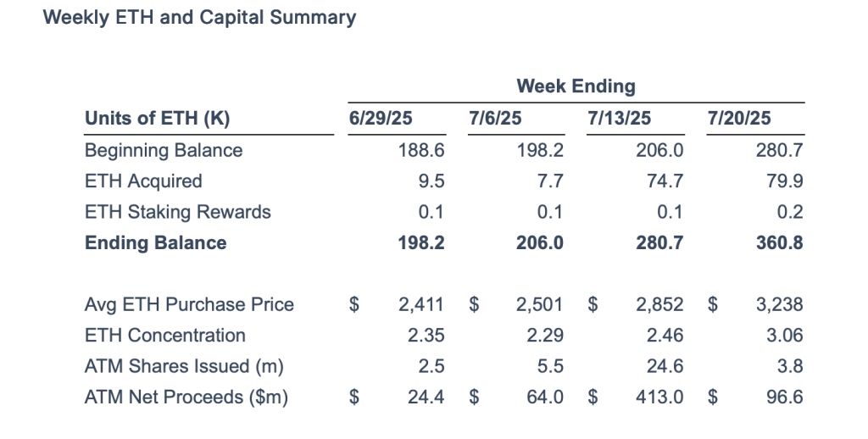Click the 360.8 ending balance value
This screenshot has width=868, height=439.
[779, 243]
